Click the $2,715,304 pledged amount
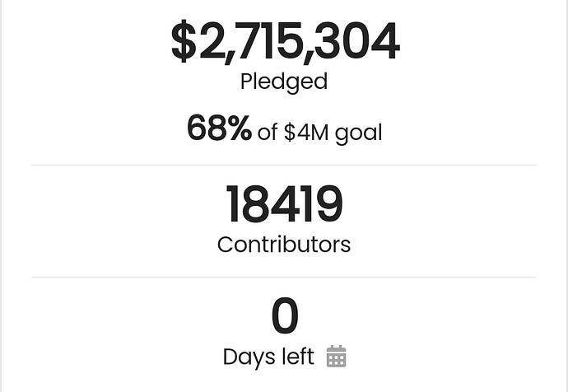The width and height of the screenshot is (568, 392). (x=286, y=41)
